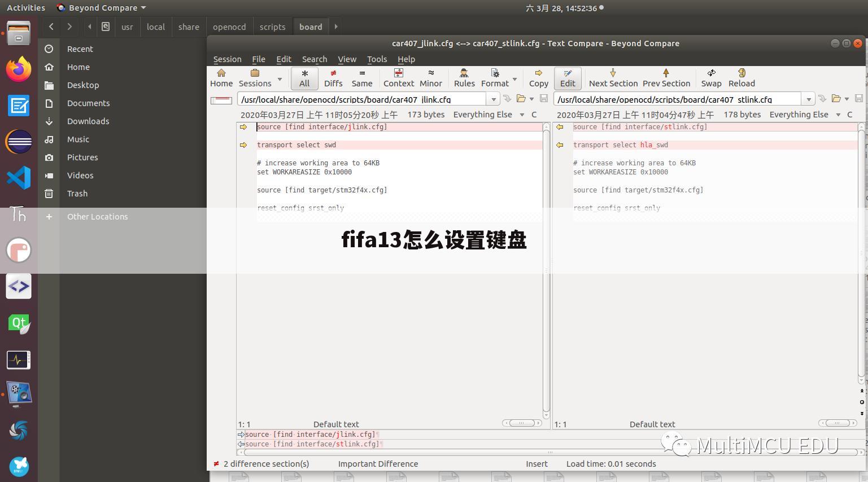Reload the compared files
This screenshot has height=482, width=868.
click(x=741, y=78)
